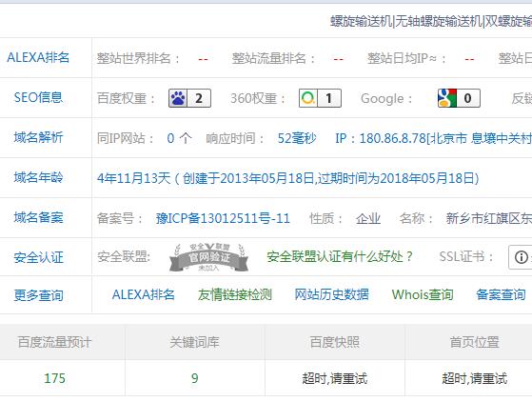Click the Baidu traffic estimate 175

(x=54, y=378)
